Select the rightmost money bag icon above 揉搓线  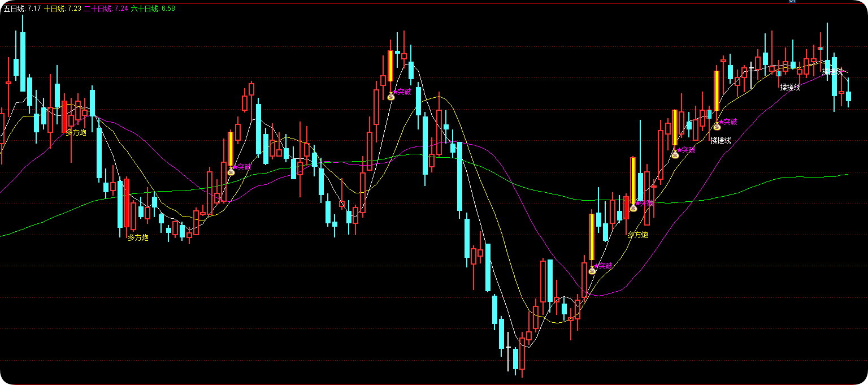pos(717,126)
